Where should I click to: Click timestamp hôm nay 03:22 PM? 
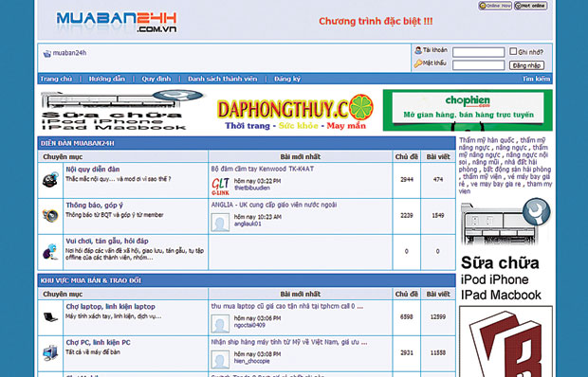click(257, 181)
